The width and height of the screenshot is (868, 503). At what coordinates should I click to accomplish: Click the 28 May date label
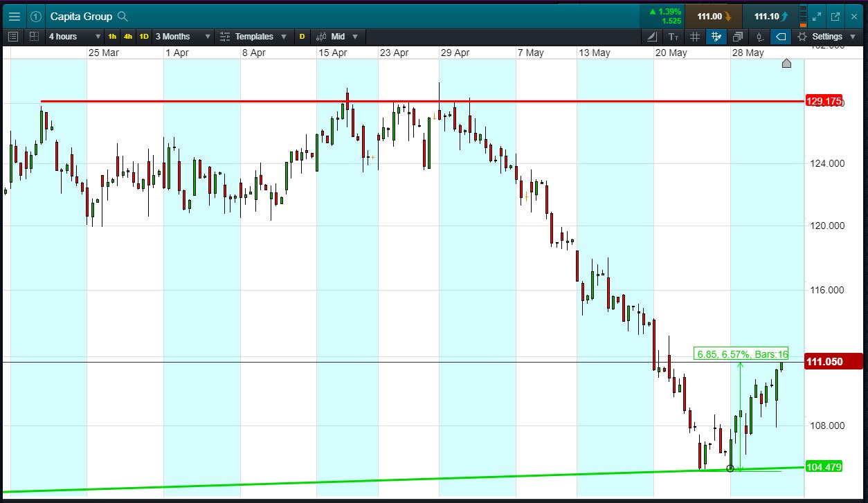[x=748, y=53]
